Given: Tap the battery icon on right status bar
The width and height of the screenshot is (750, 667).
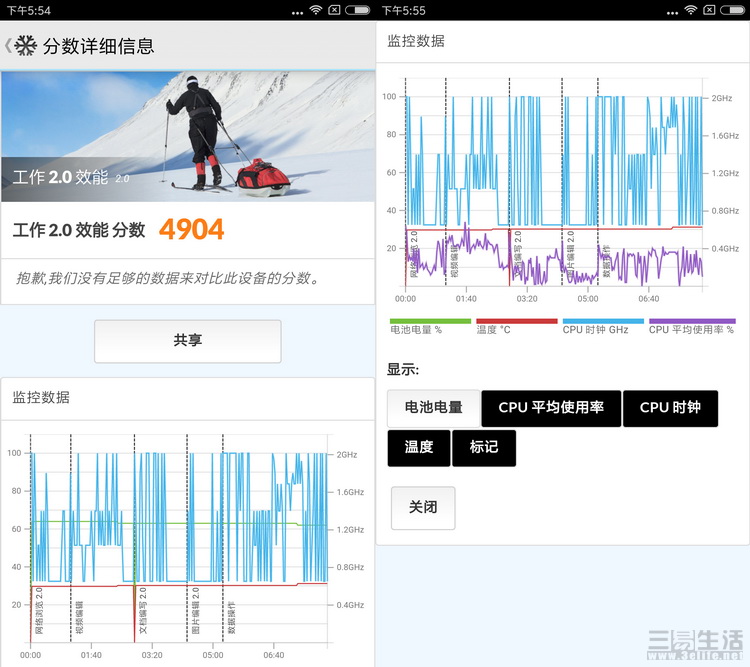Looking at the screenshot, I should tap(732, 10).
